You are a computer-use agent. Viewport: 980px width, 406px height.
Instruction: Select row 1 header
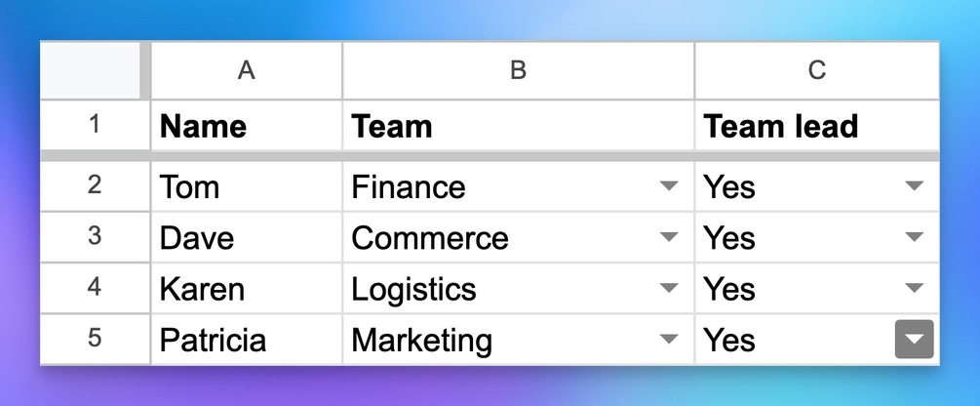[95, 125]
